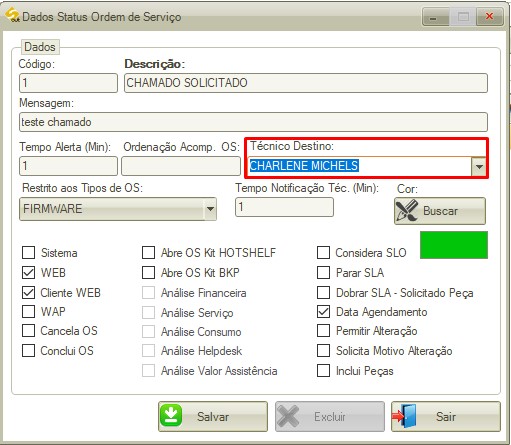The height and width of the screenshot is (445, 511).
Task: Select the Dados tab
Action: tap(40, 47)
